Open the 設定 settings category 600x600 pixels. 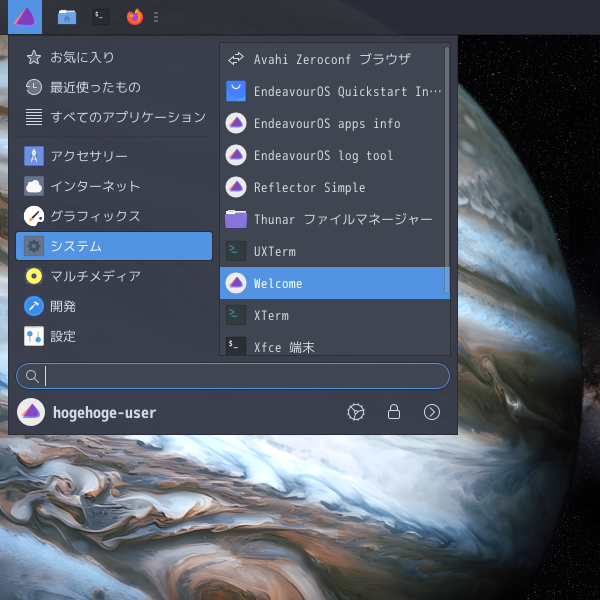(x=114, y=336)
